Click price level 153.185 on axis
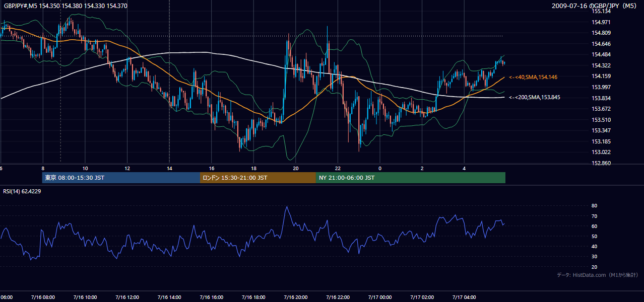The image size is (644, 302). [601, 141]
